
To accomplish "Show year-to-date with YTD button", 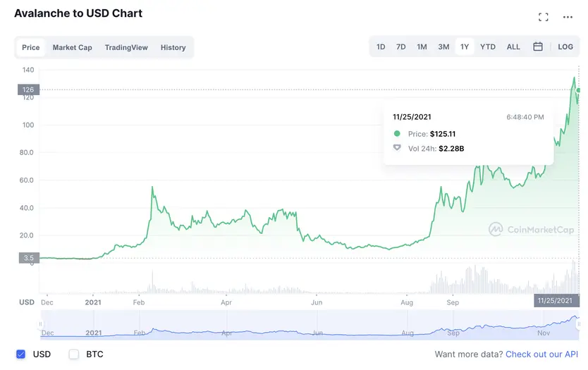I will click(488, 47).
